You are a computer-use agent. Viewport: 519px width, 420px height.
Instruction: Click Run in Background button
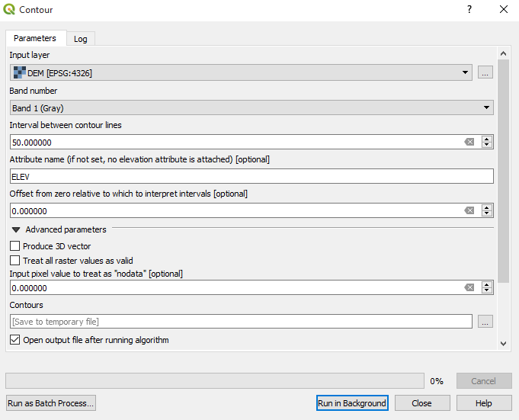pos(352,403)
